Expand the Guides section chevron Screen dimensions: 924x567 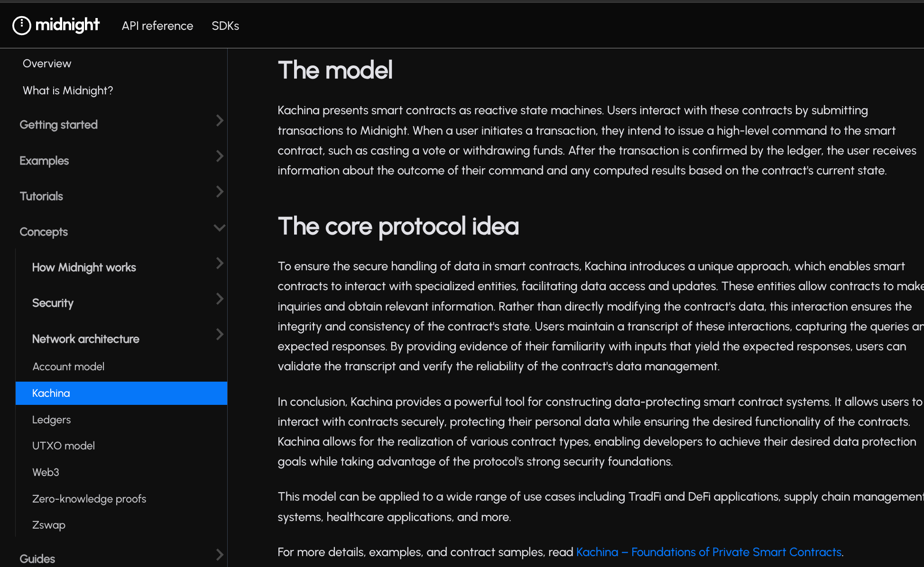(219, 555)
